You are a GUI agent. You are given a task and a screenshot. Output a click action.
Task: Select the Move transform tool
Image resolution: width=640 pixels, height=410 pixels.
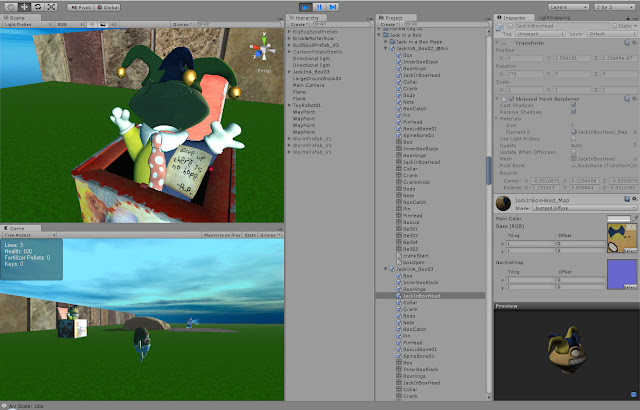tap(24, 7)
